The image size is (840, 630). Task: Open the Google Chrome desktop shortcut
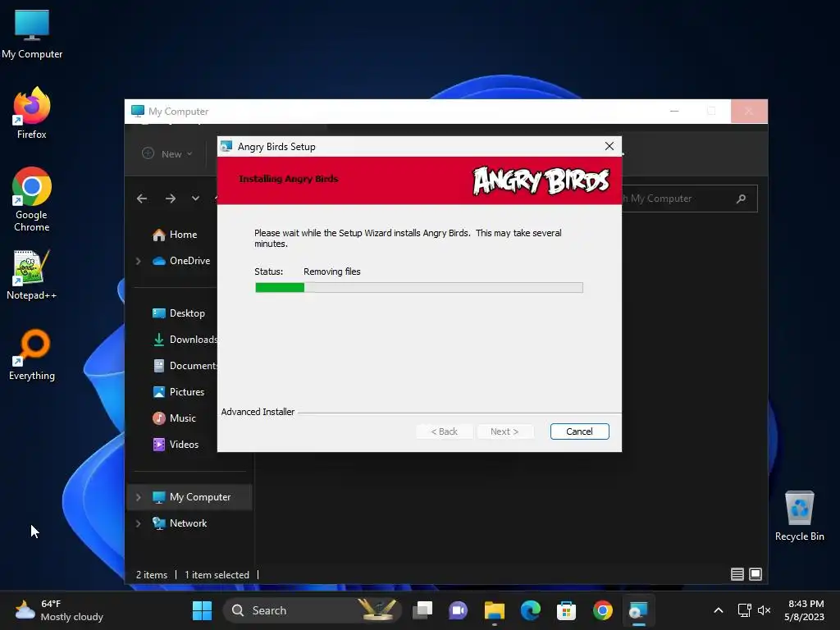pyautogui.click(x=32, y=199)
